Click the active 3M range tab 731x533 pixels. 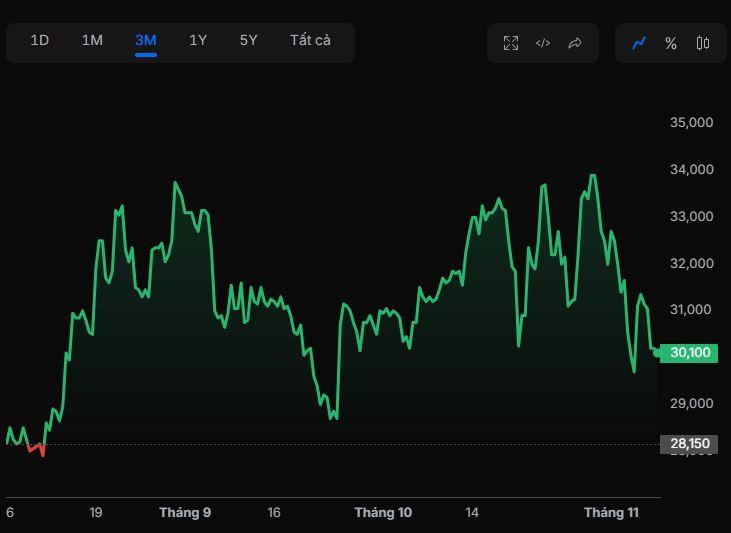(146, 41)
